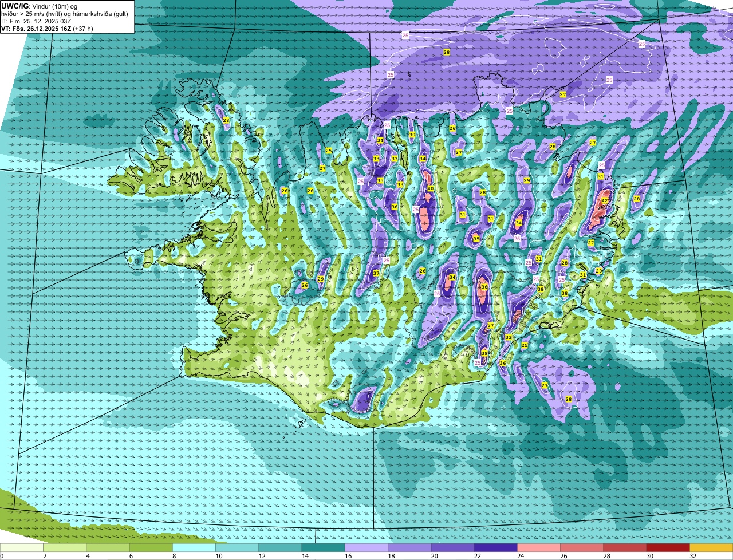Click the legend tick value 2
The height and width of the screenshot is (560, 733).
(x=44, y=556)
